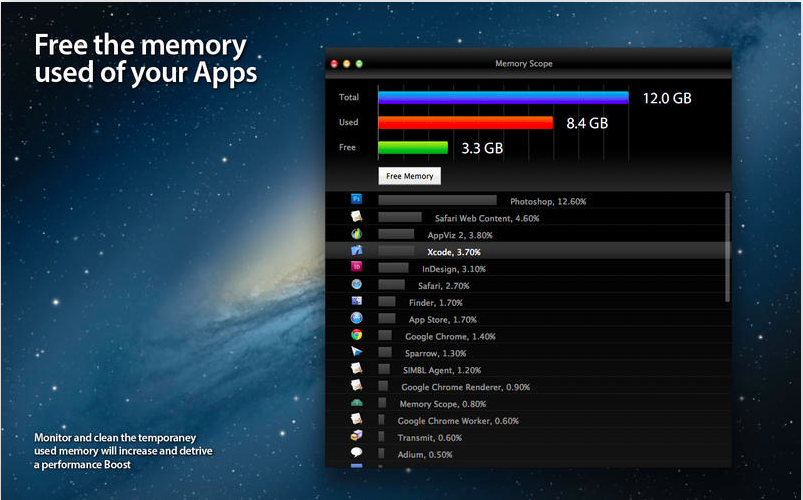Click the Google Chrome icon
This screenshot has width=803, height=500.
[x=356, y=335]
